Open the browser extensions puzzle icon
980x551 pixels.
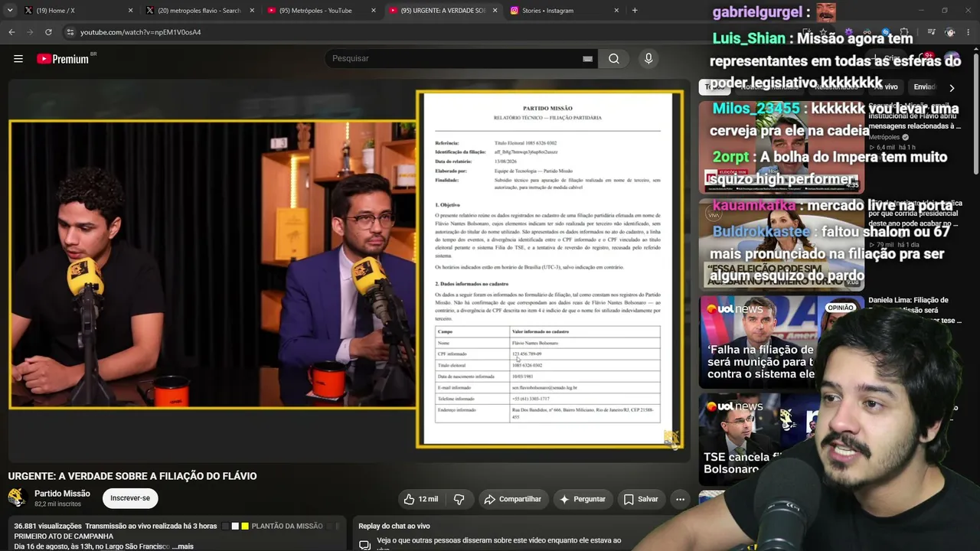(x=904, y=32)
